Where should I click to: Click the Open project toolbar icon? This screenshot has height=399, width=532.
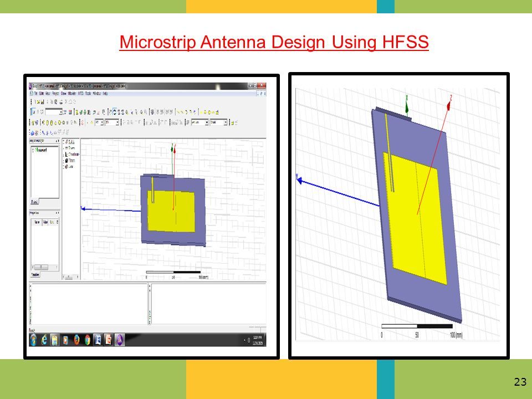pyautogui.click(x=38, y=102)
